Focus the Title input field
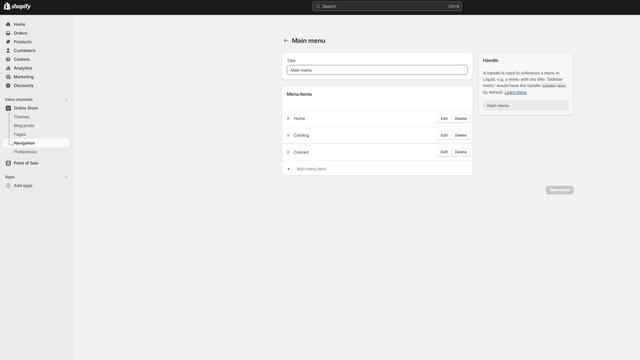The height and width of the screenshot is (360, 640). coord(377,70)
